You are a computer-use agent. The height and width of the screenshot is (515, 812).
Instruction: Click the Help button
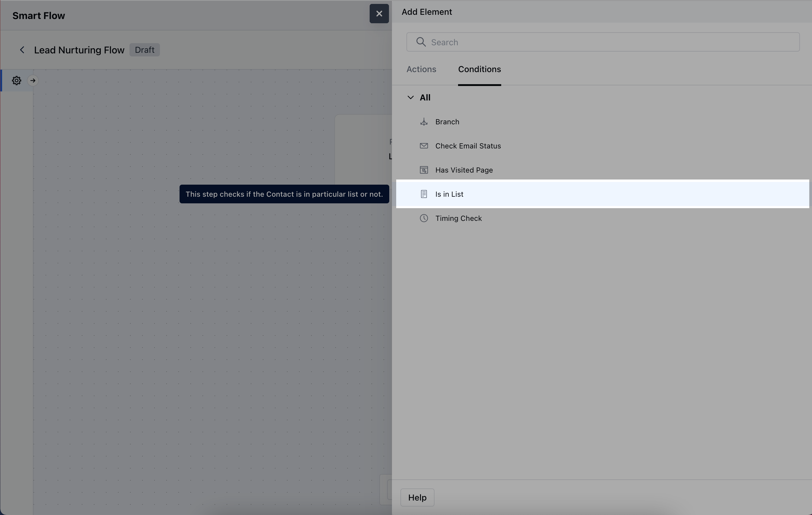(417, 498)
